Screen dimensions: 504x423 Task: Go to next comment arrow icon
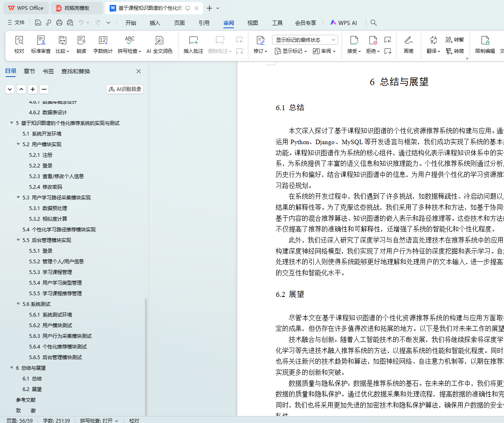click(x=240, y=51)
